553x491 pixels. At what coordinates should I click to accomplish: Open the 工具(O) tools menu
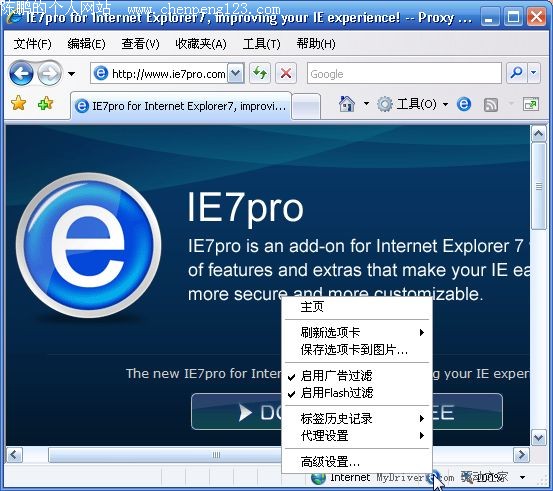click(407, 104)
